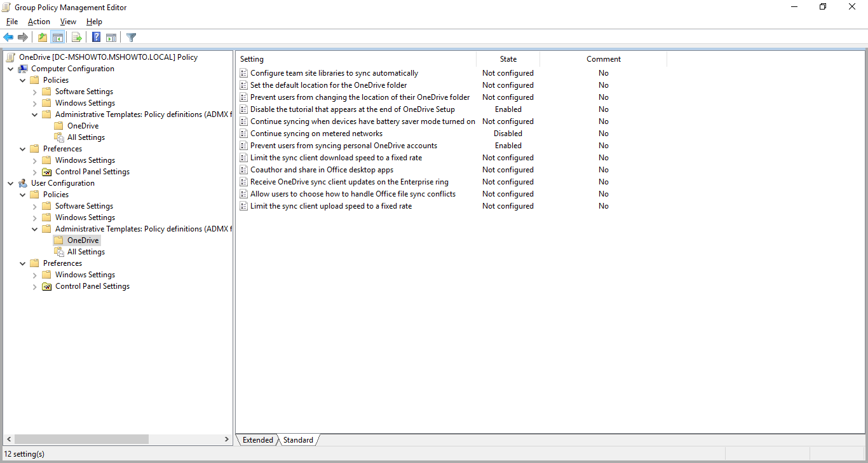The width and height of the screenshot is (868, 463).
Task: Click the 'Disabled' state cell
Action: (508, 134)
